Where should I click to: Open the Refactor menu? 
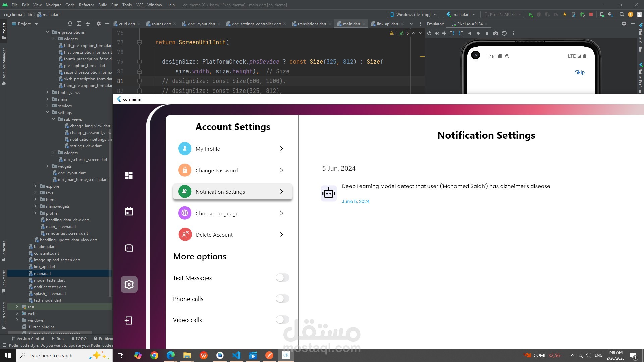87,5
